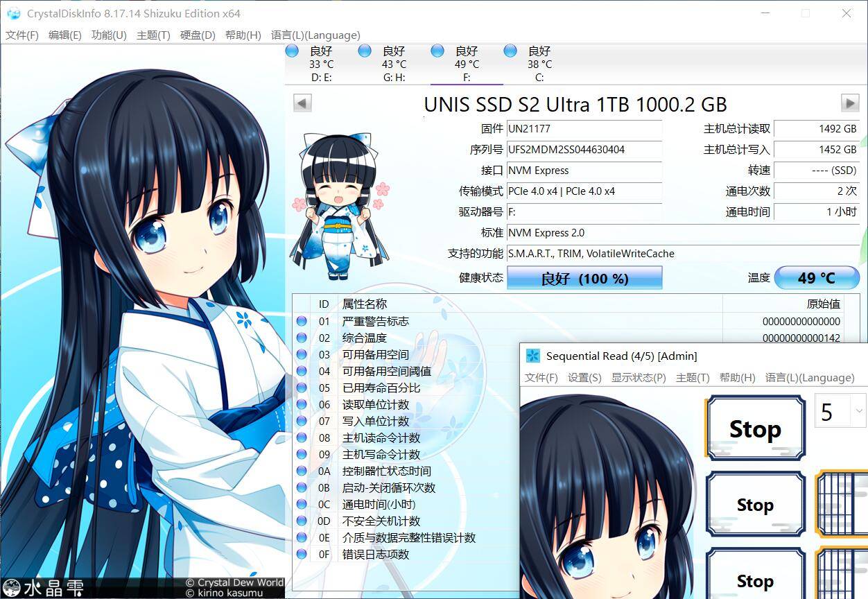
Task: Open 主题(T) menu in Sequential Read window
Action: pos(693,378)
